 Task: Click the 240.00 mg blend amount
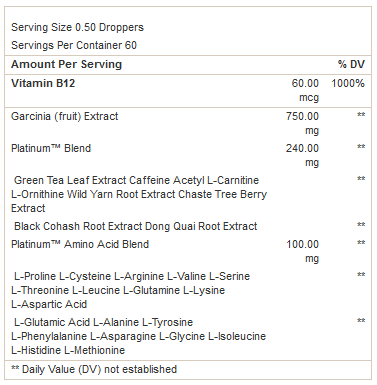(302, 155)
